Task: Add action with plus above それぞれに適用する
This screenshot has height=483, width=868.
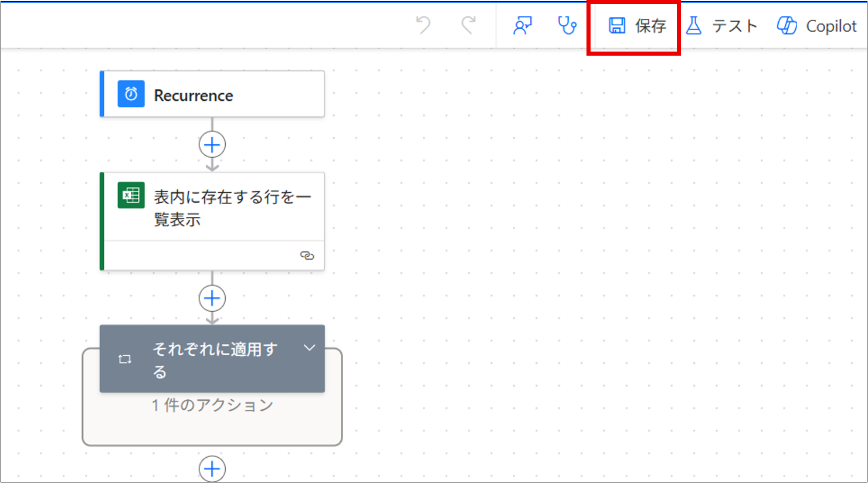Action: click(x=212, y=299)
